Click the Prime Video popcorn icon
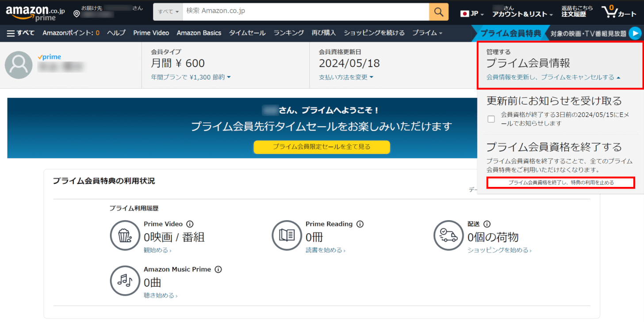This screenshot has width=644, height=322. tap(125, 235)
